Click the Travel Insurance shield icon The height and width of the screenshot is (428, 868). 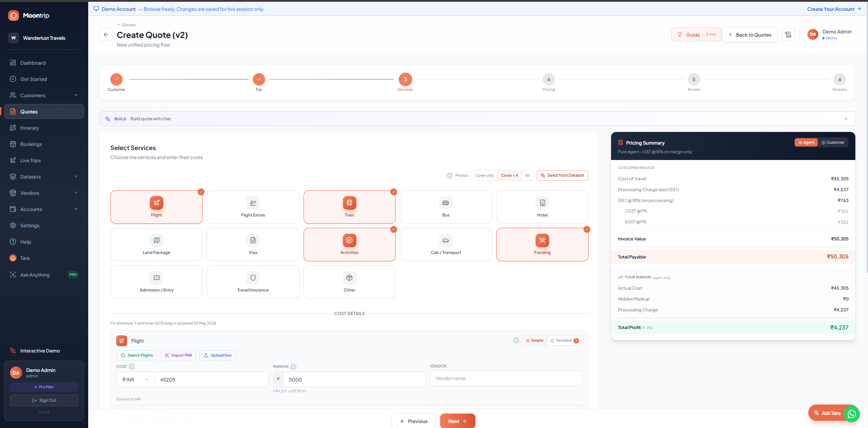(x=253, y=278)
